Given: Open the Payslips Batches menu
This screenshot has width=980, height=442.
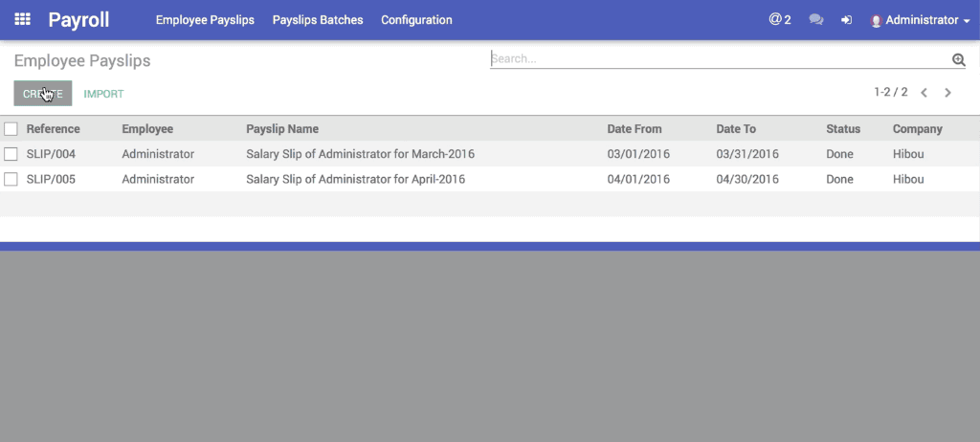Looking at the screenshot, I should point(318,20).
